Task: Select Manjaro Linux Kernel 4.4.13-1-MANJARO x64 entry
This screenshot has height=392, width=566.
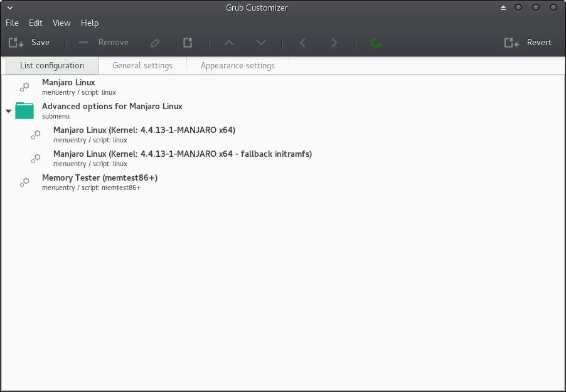Action: coord(283,135)
